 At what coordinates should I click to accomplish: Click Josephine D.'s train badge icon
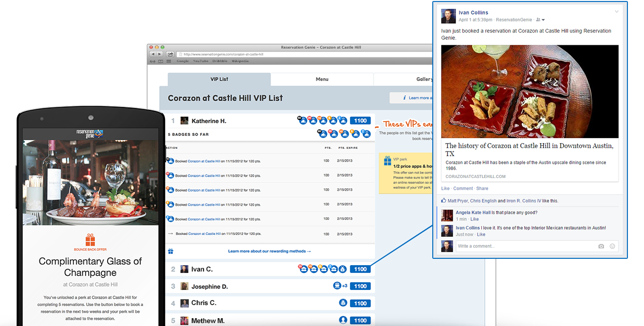pyautogui.click(x=336, y=286)
